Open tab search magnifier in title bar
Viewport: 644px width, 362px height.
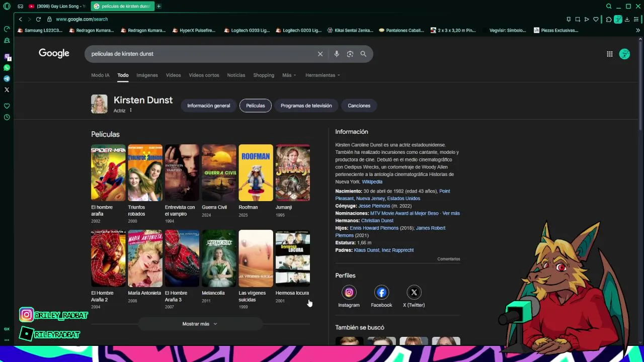pyautogui.click(x=609, y=6)
